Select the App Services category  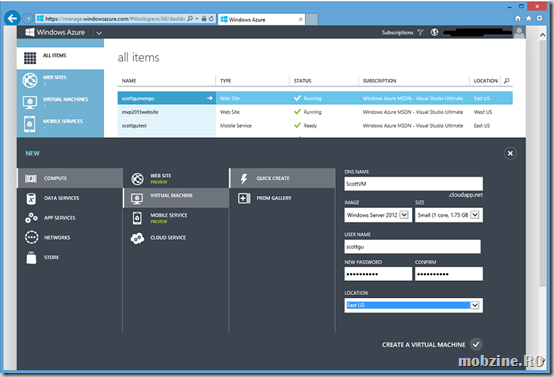pos(70,218)
